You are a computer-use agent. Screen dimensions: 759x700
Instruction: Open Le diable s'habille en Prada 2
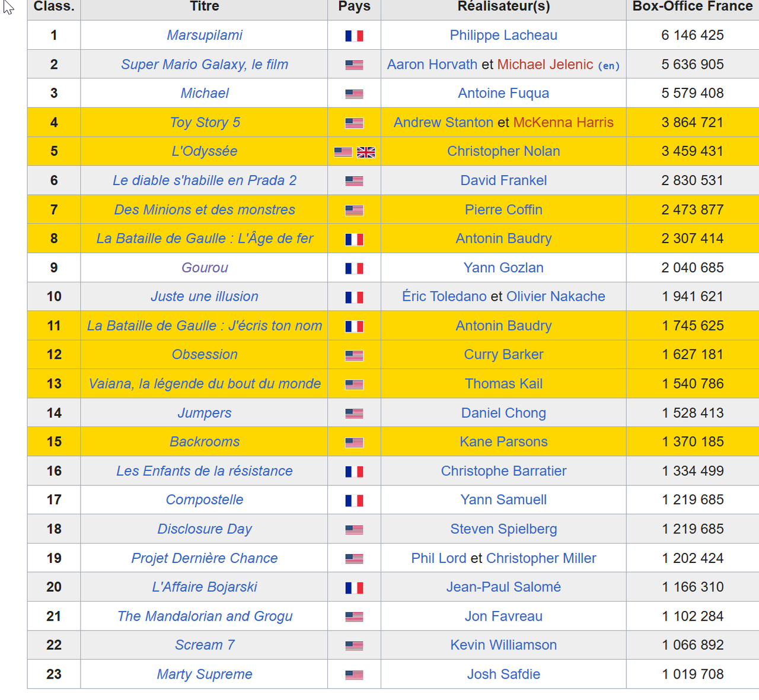[x=205, y=181]
